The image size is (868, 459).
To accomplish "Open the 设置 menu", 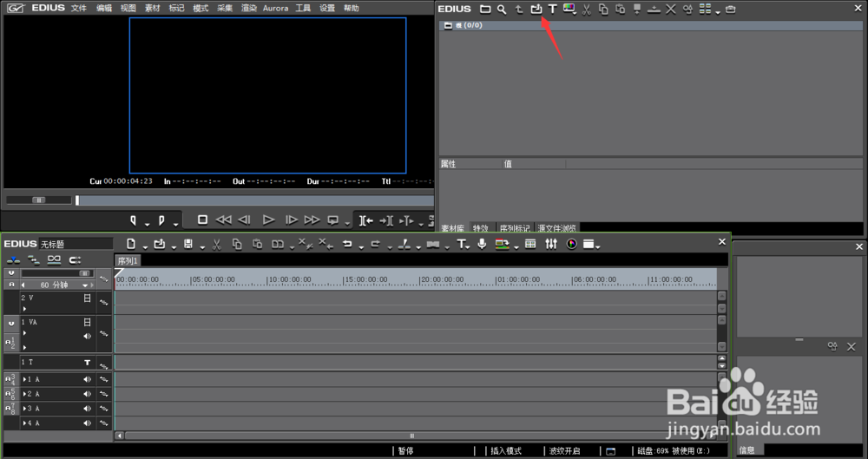I will click(327, 9).
